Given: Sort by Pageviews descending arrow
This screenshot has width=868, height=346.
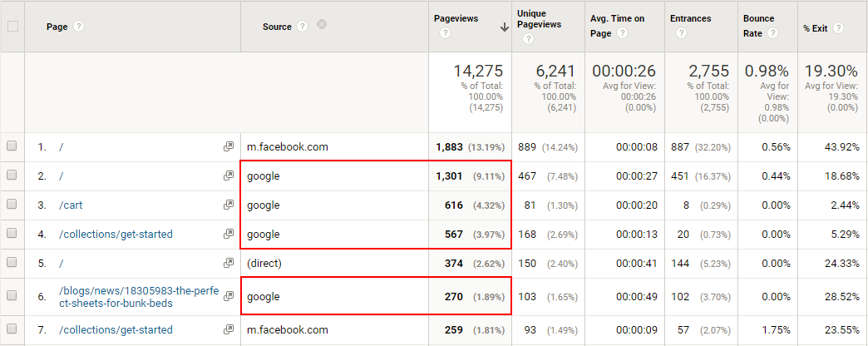Looking at the screenshot, I should (505, 27).
